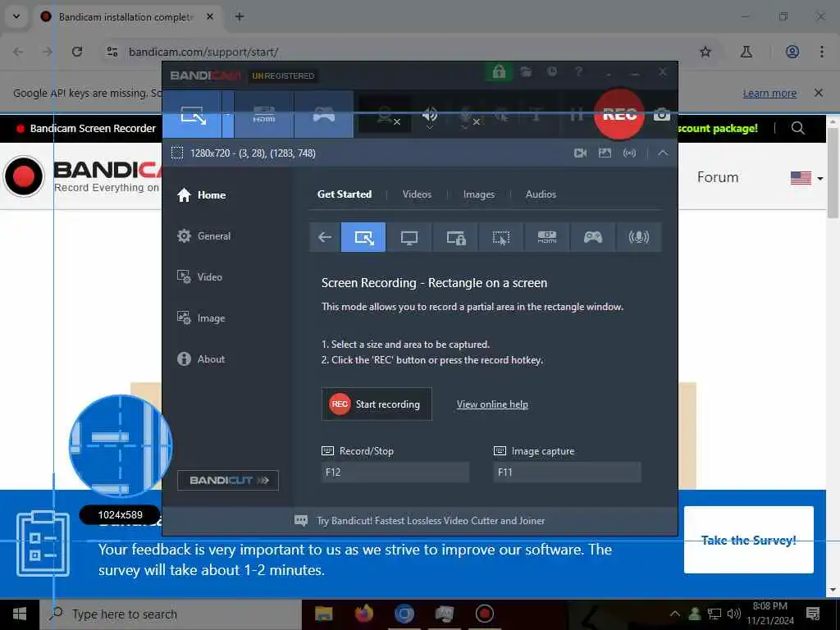Select HDMI device mode in mode row
Viewport: 840px width, 630px height.
click(547, 237)
